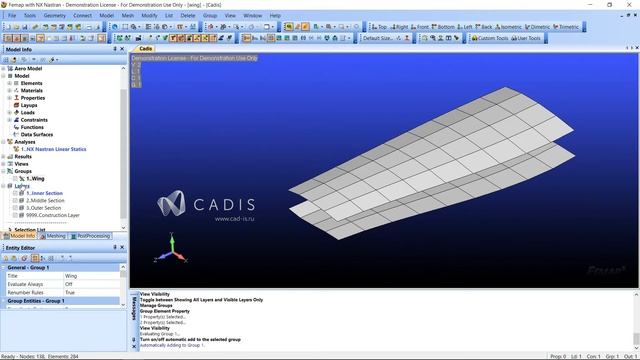640x360 pixels.
Task: Set view to Right
Action: [x=399, y=27]
